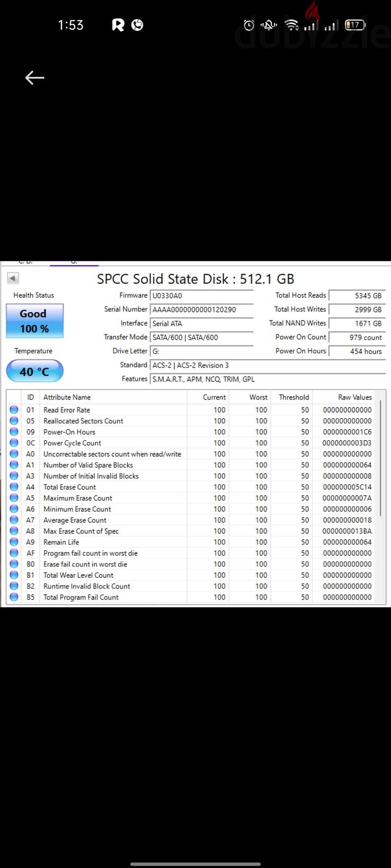
Task: Select raw value 0000000013BA in Max Erase Count row
Action: 347,531
